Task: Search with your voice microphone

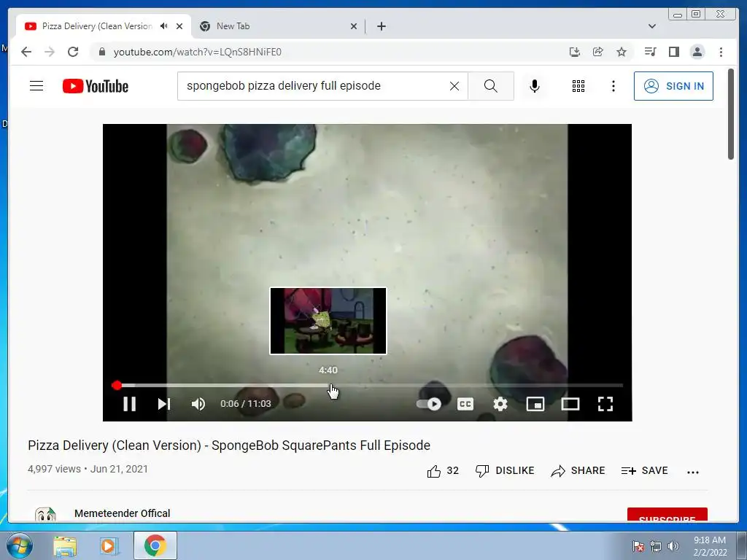Action: [x=535, y=86]
